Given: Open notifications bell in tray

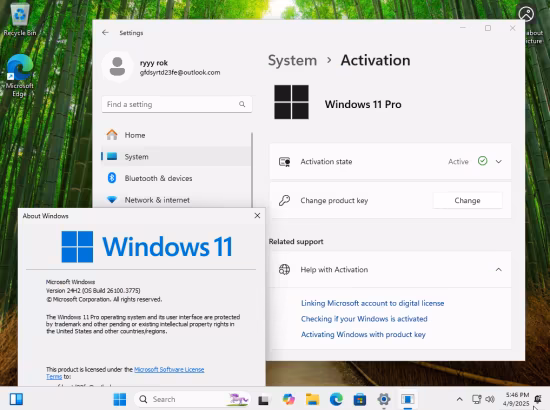Looking at the screenshot, I should point(538,399).
